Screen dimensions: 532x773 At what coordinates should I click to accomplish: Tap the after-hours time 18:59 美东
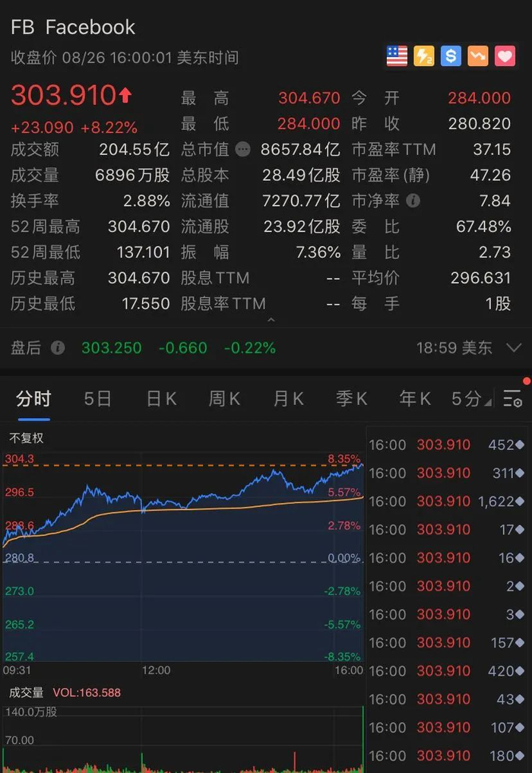(x=454, y=348)
